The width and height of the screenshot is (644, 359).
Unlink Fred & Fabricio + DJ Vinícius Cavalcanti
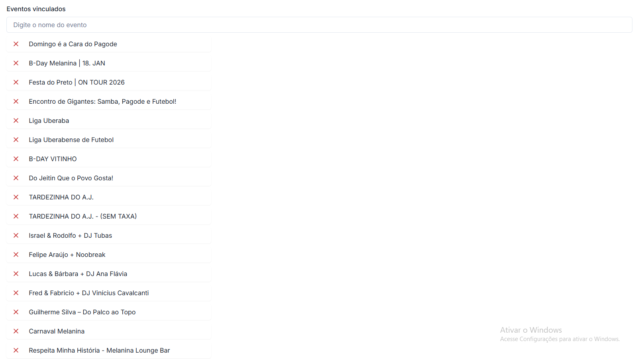point(16,293)
